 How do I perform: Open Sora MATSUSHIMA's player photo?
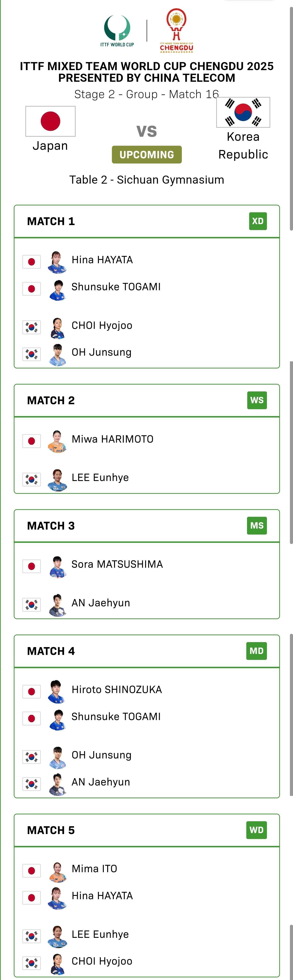57,566
